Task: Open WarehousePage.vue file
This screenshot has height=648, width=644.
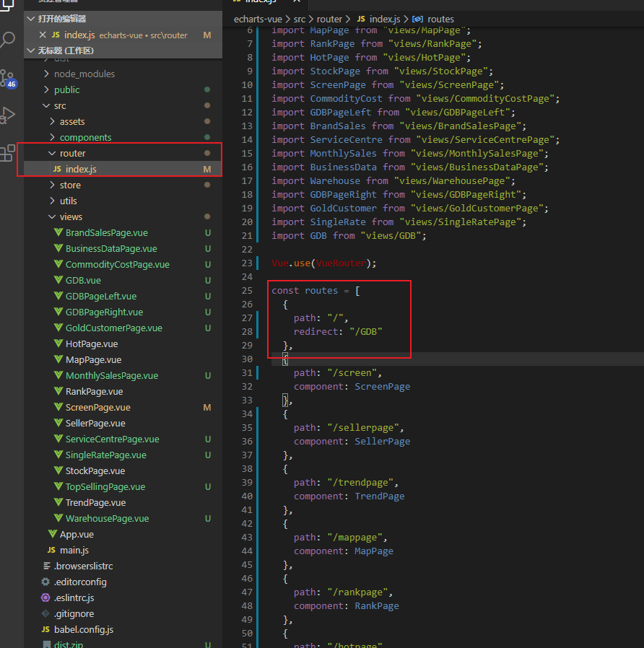Action: click(x=123, y=518)
